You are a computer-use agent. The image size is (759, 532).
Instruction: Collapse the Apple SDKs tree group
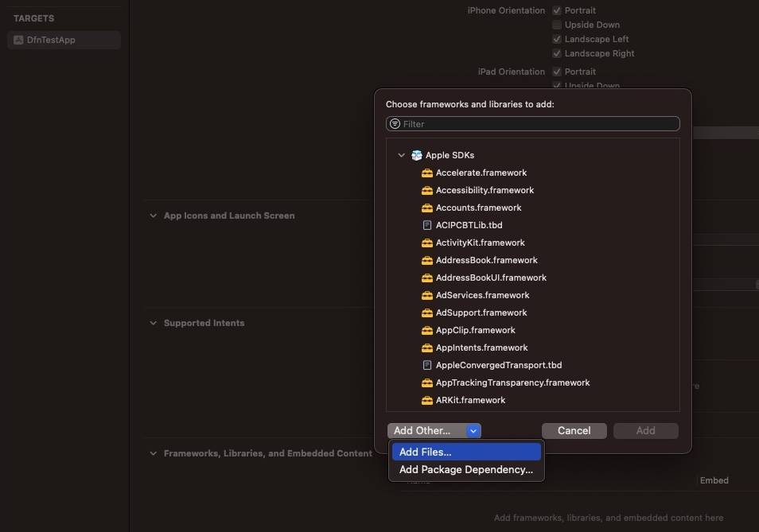401,155
